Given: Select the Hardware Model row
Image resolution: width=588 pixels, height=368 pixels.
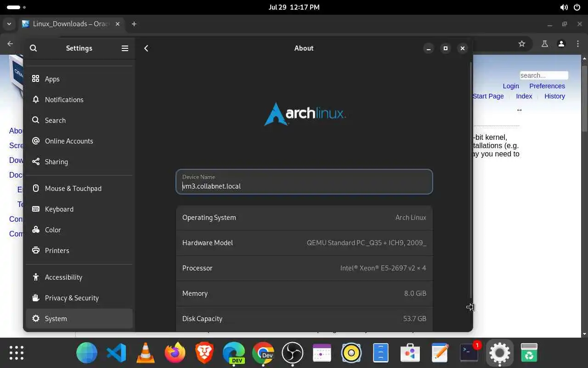Looking at the screenshot, I should click(304, 243).
